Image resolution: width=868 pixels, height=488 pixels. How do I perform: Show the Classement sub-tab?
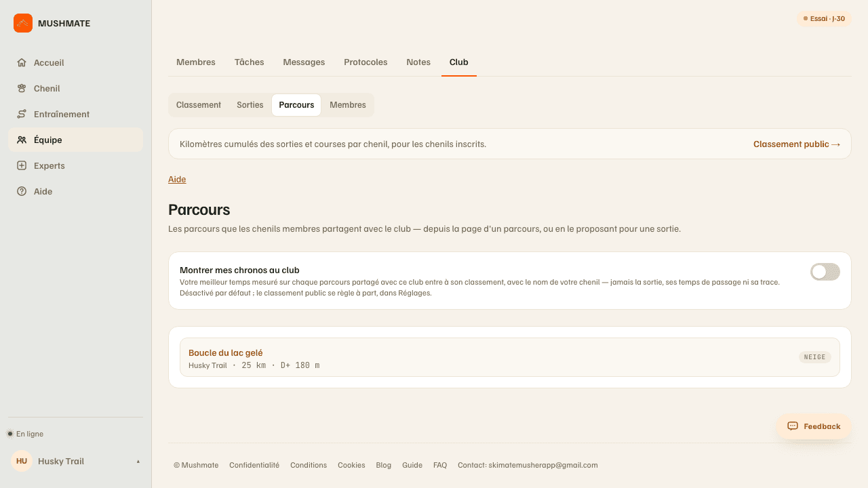click(x=199, y=105)
